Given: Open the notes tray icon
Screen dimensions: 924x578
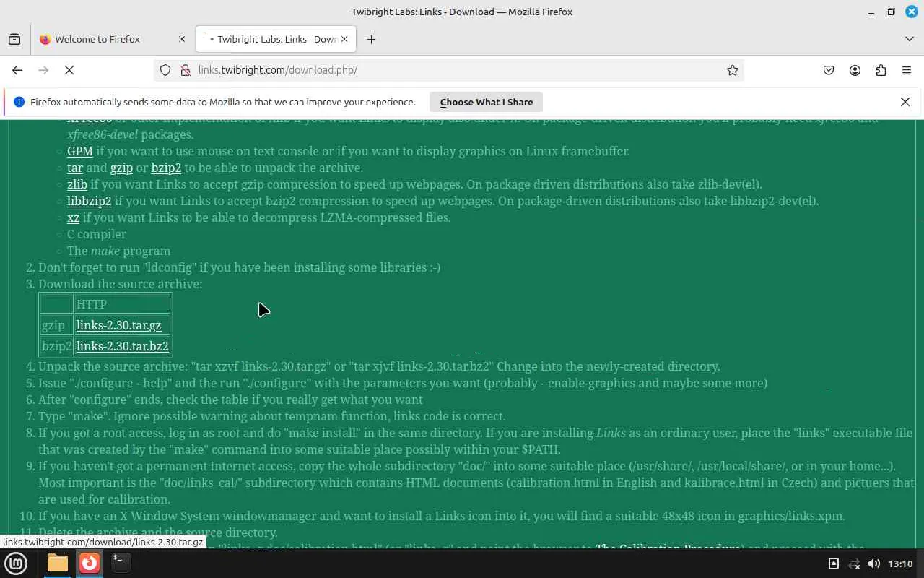Looking at the screenshot, I should 833,564.
